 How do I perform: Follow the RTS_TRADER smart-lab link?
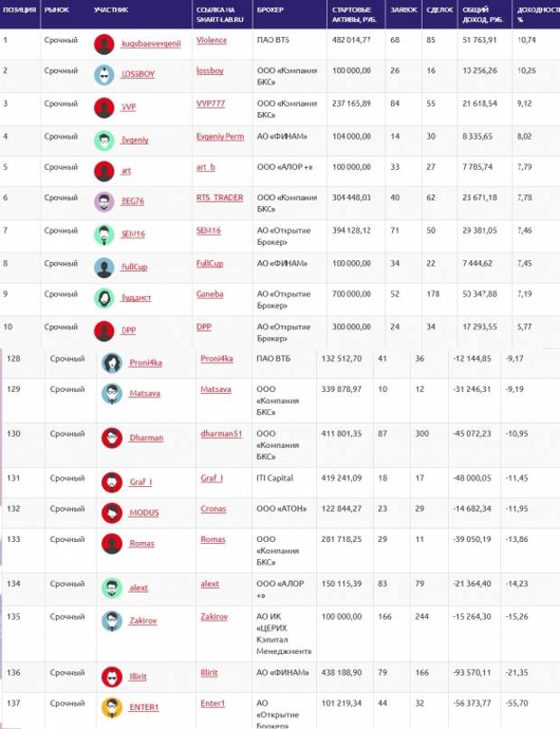(219, 197)
